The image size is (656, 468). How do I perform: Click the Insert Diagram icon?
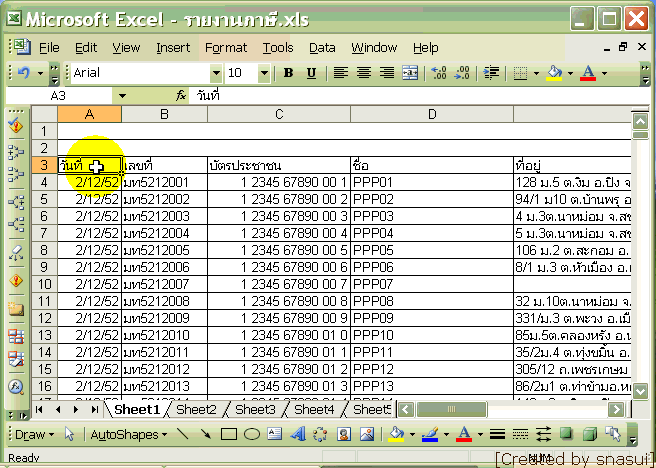(320, 434)
